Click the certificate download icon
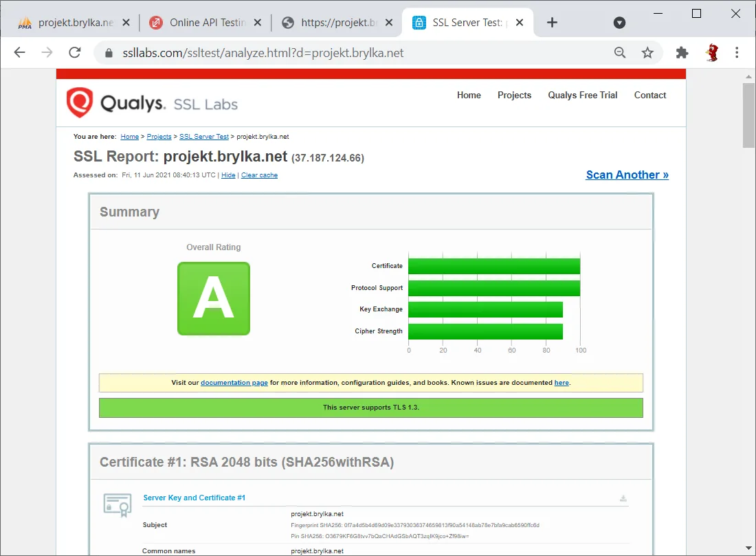756x556 pixels. tap(623, 498)
